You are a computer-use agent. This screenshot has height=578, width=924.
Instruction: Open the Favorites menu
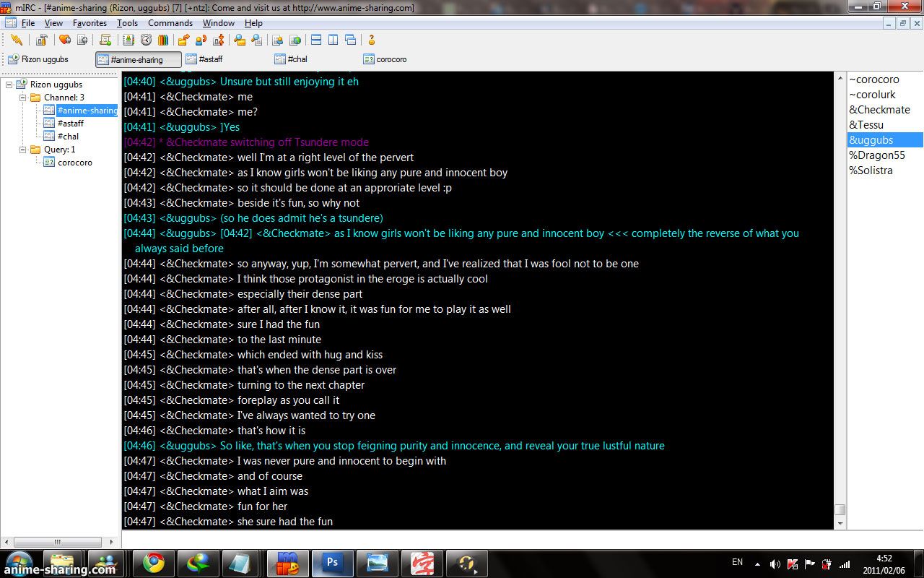[90, 23]
